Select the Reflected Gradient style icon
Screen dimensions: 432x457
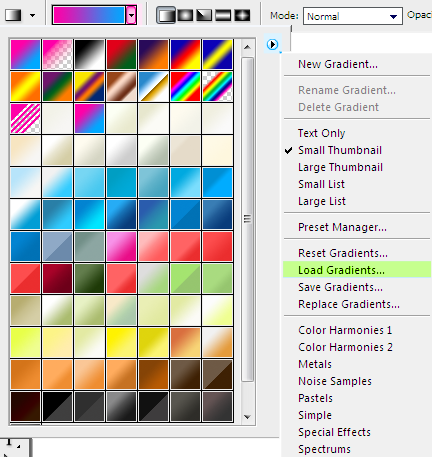tap(223, 15)
